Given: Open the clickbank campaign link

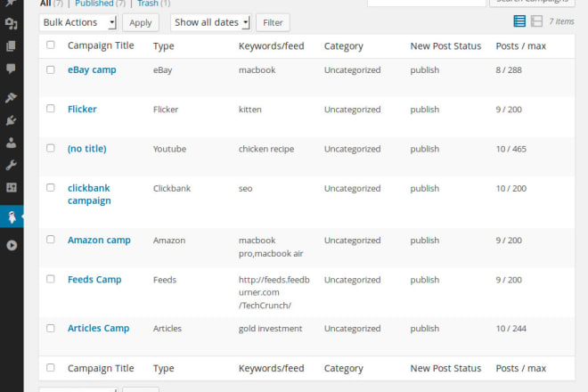Looking at the screenshot, I should click(x=89, y=194).
